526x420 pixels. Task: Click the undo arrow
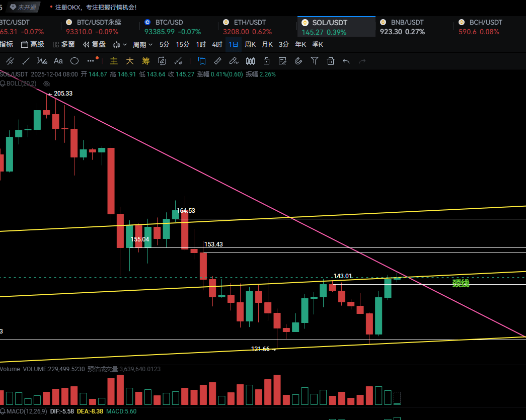point(346,61)
